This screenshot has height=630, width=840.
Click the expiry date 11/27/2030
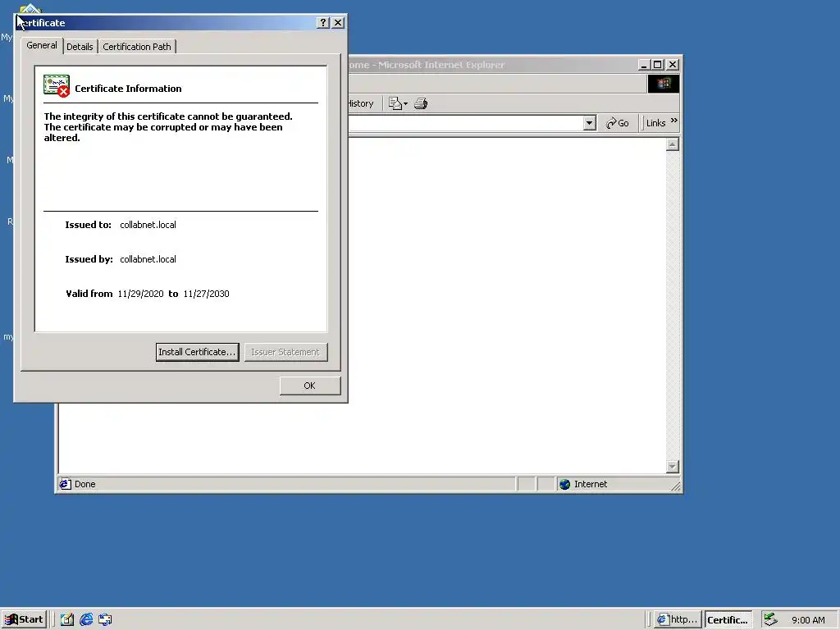click(206, 294)
